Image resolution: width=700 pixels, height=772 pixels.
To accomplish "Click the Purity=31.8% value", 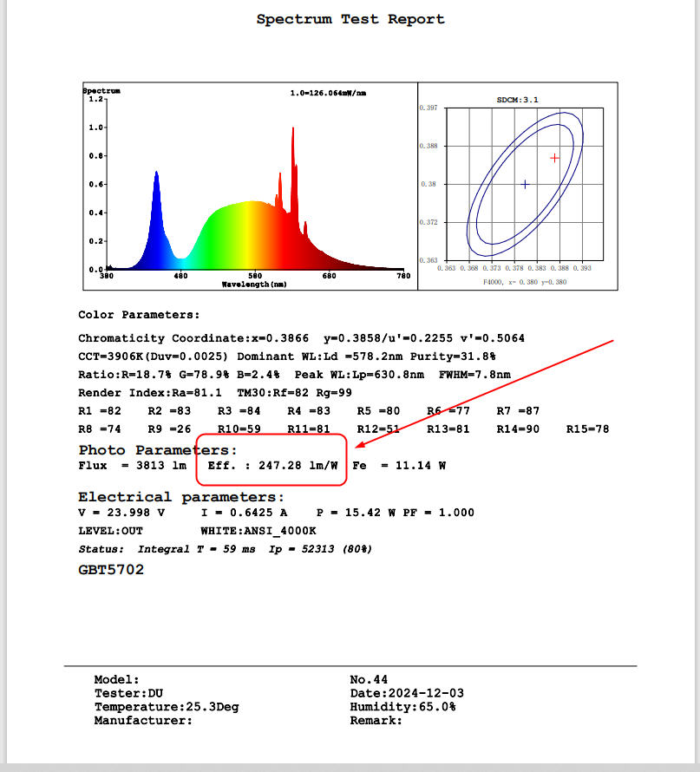I will click(x=453, y=357).
